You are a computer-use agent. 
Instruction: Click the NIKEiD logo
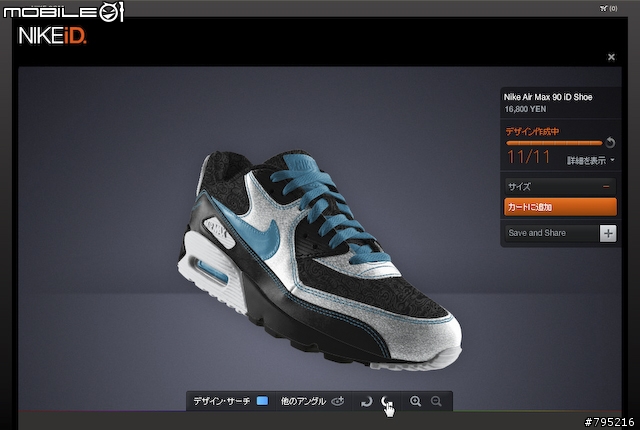(52, 36)
